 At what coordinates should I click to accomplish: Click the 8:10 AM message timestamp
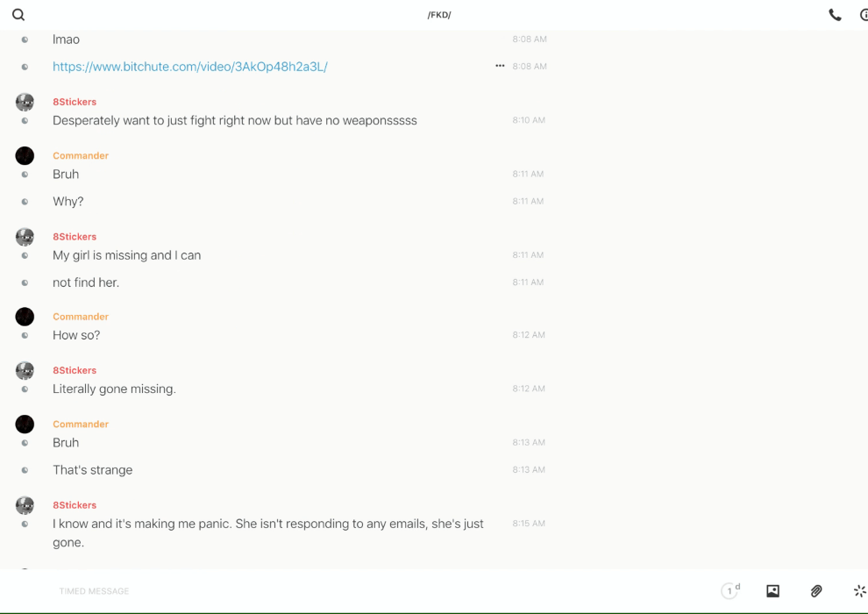pyautogui.click(x=529, y=120)
